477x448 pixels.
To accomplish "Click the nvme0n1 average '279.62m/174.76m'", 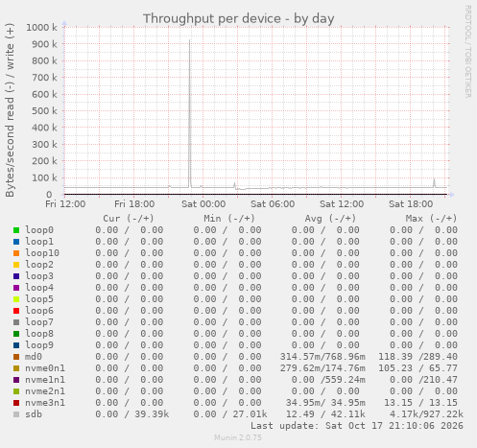I will point(322,368).
